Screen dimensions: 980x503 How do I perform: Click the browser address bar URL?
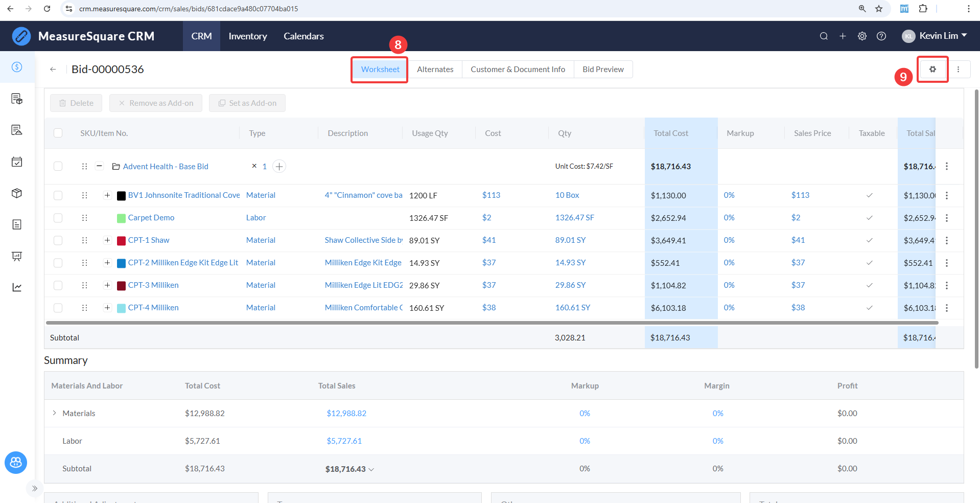[x=189, y=9]
